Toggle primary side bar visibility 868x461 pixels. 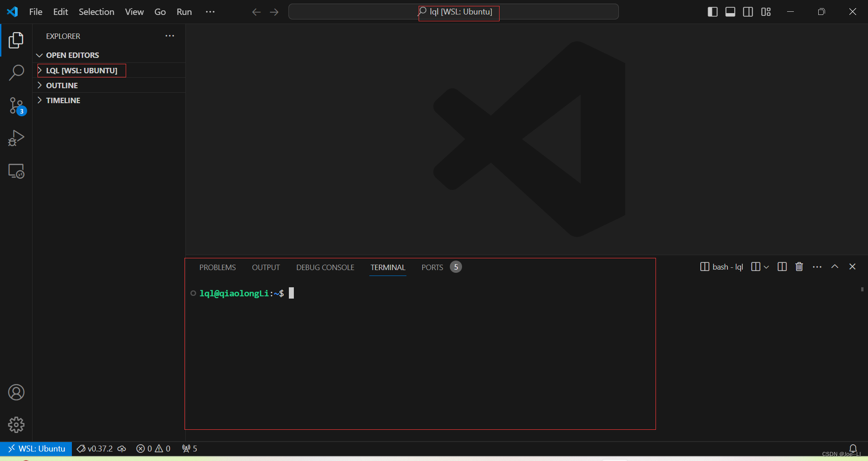(x=712, y=12)
